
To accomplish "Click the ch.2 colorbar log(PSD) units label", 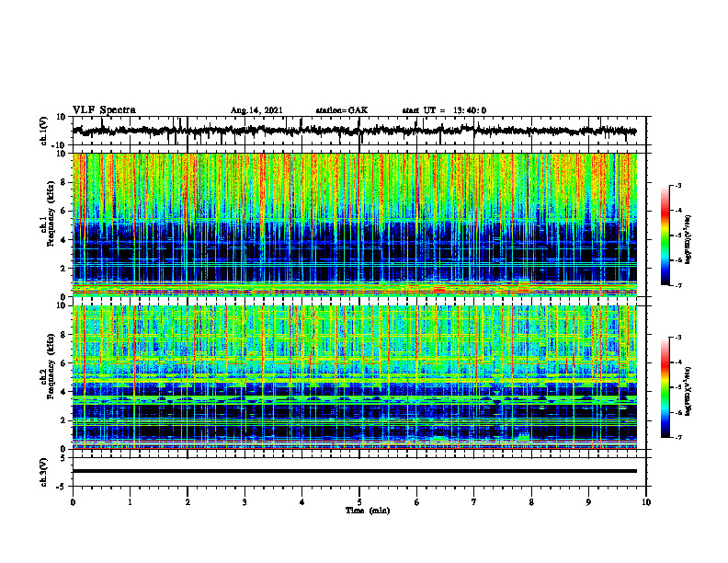I will [688, 391].
